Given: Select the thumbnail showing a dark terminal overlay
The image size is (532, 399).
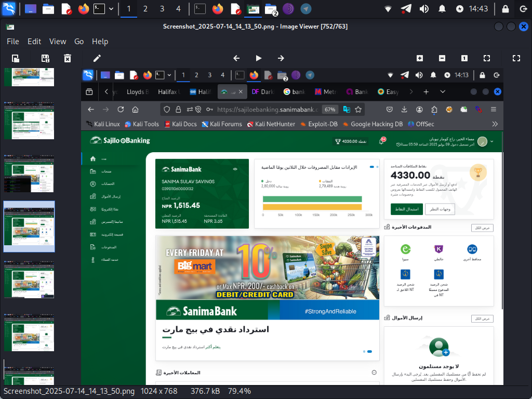Looking at the screenshot, I should point(29,174).
